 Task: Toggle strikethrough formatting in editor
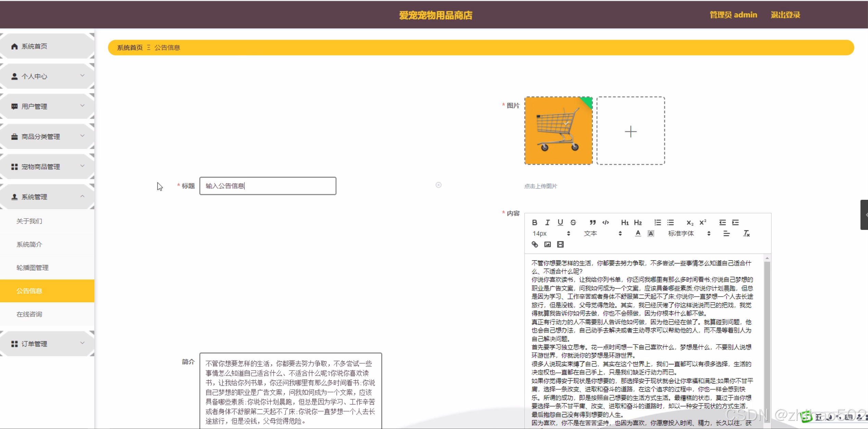(573, 222)
